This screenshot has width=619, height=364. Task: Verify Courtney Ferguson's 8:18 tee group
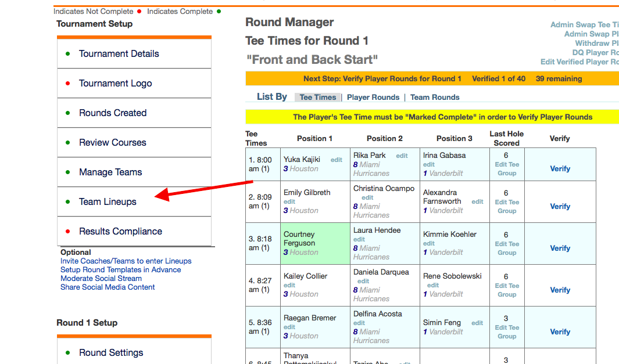click(560, 248)
